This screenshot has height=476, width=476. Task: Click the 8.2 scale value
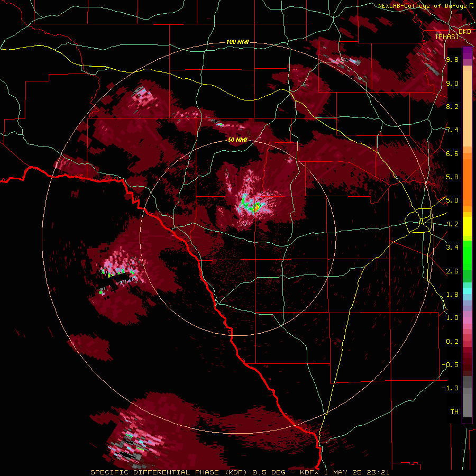point(452,106)
